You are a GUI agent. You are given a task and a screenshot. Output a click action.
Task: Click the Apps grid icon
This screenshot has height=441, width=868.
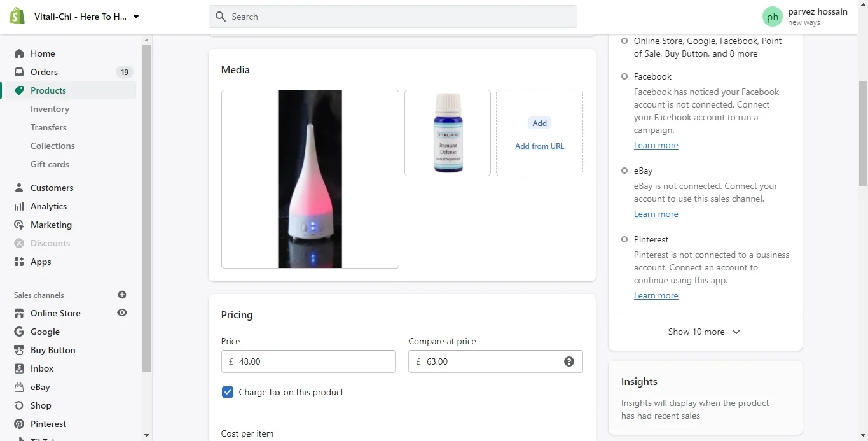19,262
